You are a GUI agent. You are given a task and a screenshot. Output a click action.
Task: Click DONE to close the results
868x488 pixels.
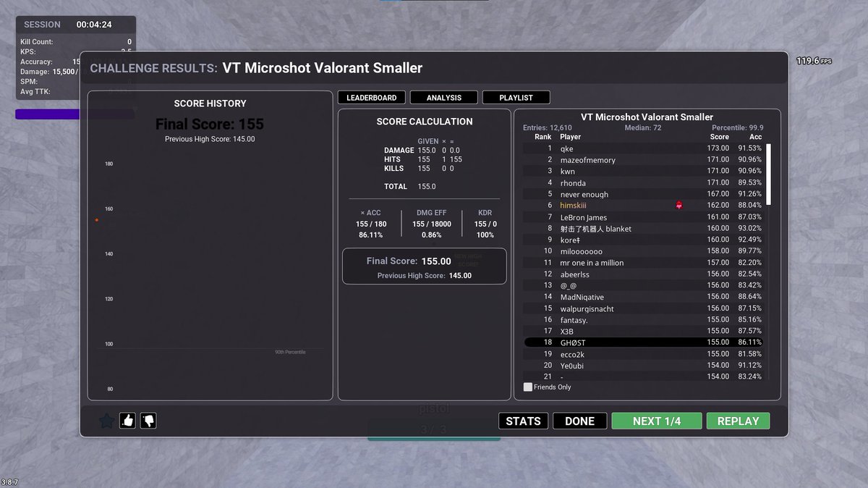pos(579,421)
